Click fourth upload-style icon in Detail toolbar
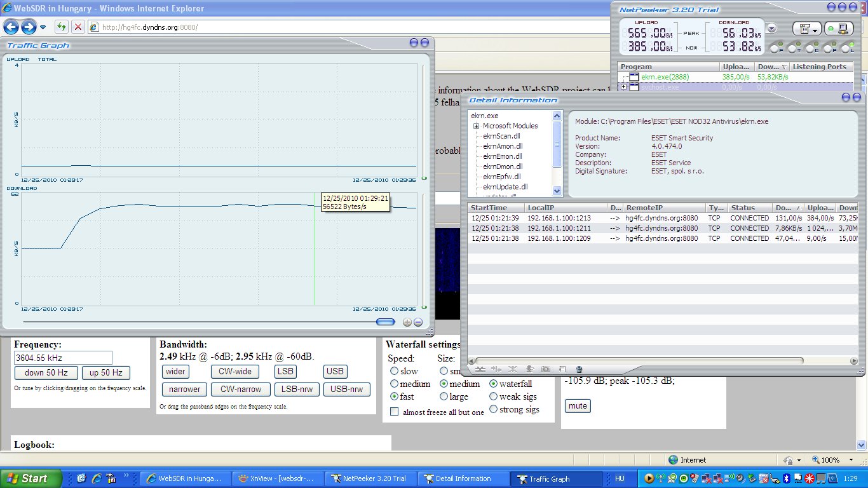This screenshot has width=868, height=488. pos(529,369)
